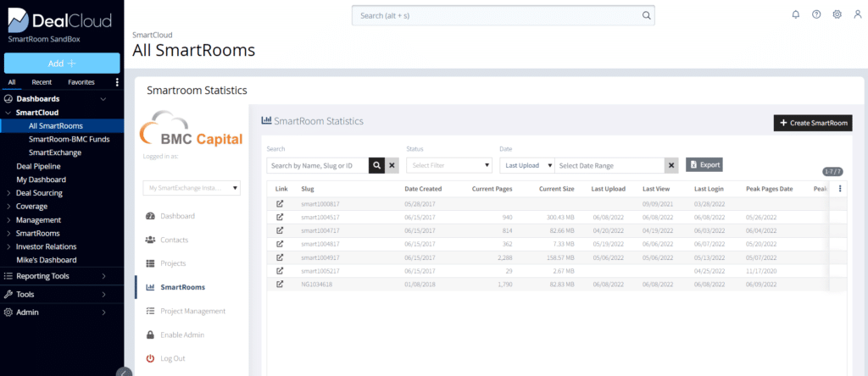Viewport: 868px width, 376px height.
Task: Open link icon for smart1000817
Action: point(280,203)
